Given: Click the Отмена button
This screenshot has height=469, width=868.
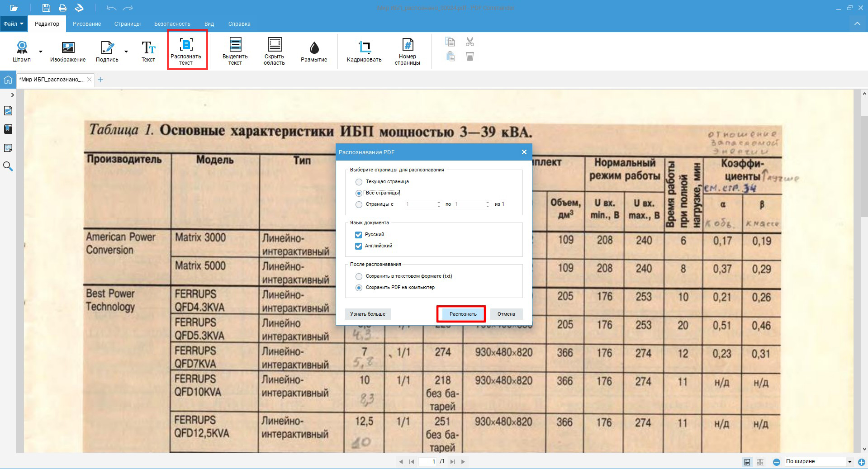Looking at the screenshot, I should click(506, 314).
